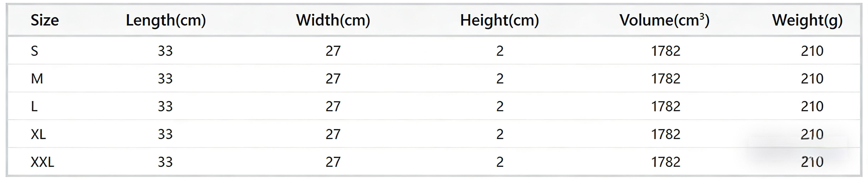Click the M size row label
Screen dimensions: 868x180
pyautogui.click(x=37, y=79)
